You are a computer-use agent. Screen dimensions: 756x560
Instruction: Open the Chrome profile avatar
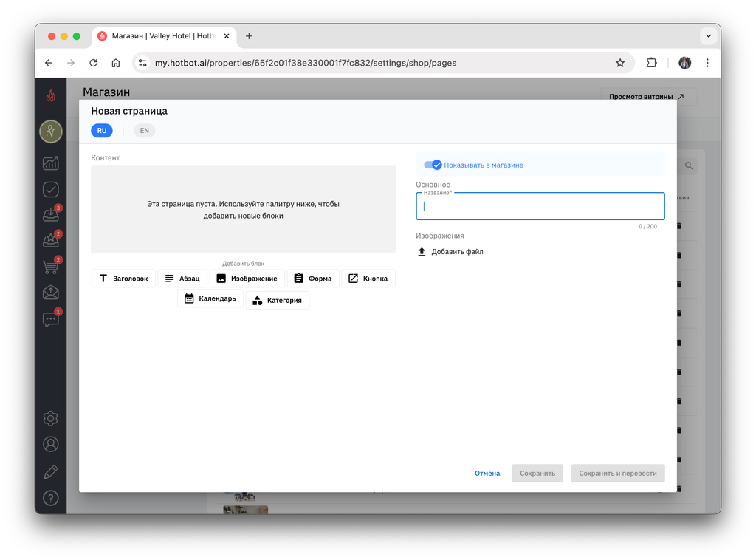684,63
